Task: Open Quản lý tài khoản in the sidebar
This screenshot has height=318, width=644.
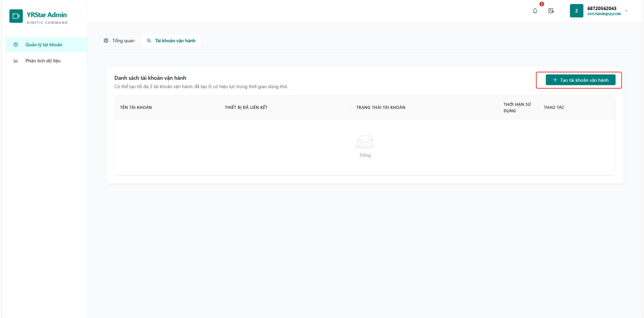Action: point(46,45)
